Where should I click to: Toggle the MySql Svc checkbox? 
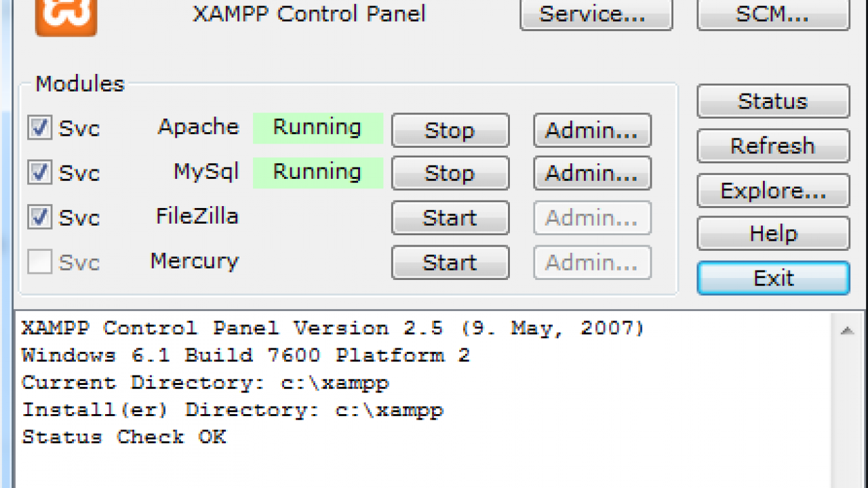pyautogui.click(x=39, y=172)
